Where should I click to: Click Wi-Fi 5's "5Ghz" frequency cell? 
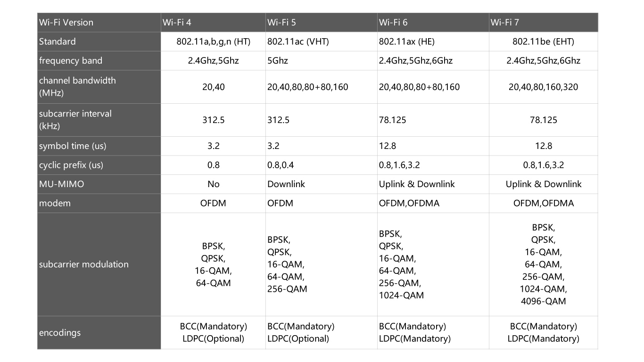coord(278,61)
